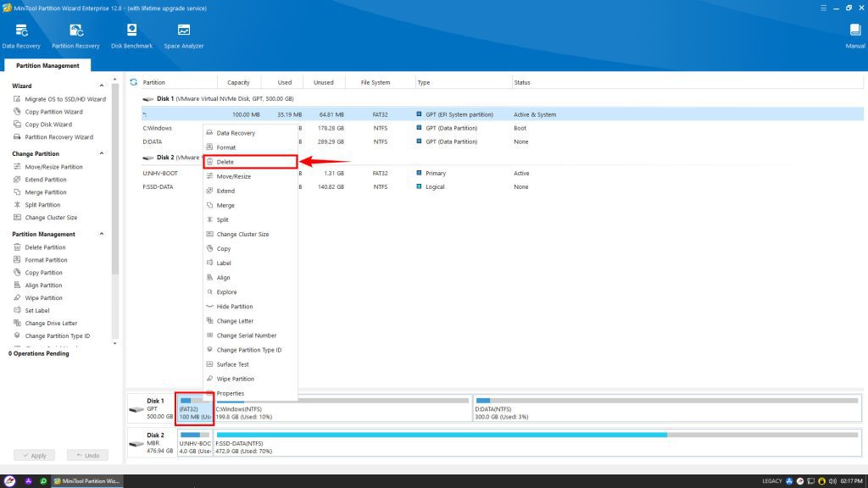868x488 pixels.
Task: Collapse the Change Partition section
Action: pyautogui.click(x=102, y=153)
